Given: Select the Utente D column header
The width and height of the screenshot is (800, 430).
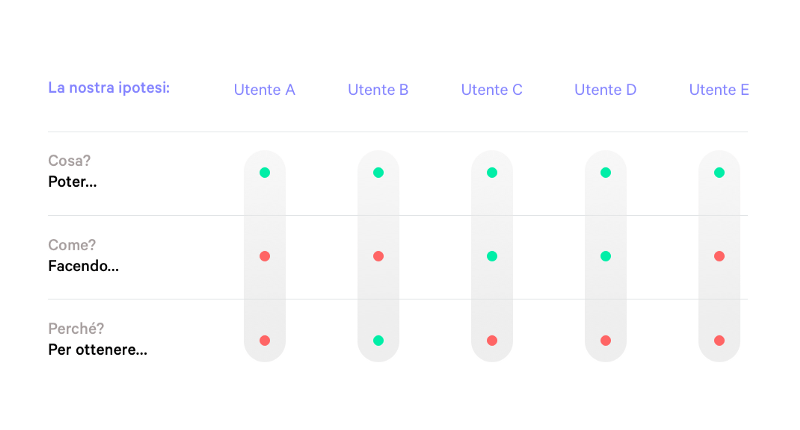Looking at the screenshot, I should pos(605,90).
